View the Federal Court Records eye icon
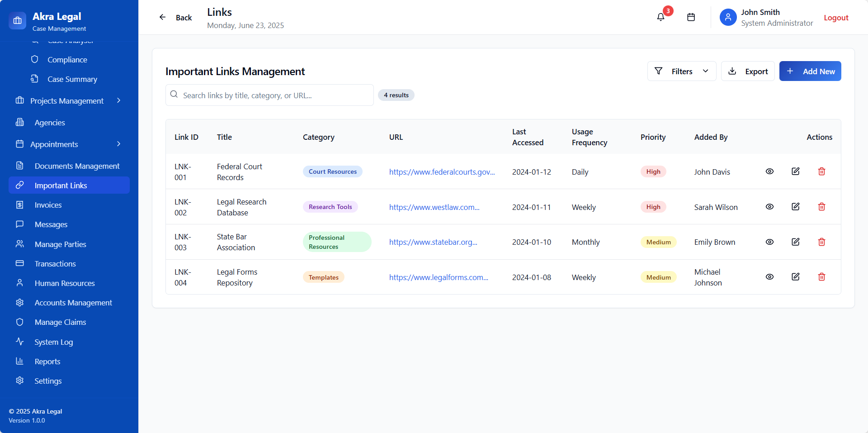 (x=769, y=171)
